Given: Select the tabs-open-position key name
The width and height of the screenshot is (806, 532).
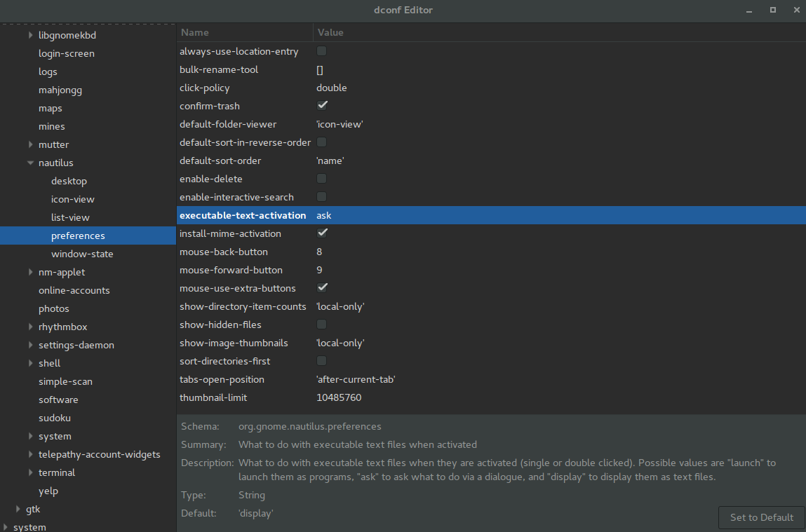Looking at the screenshot, I should [x=222, y=379].
